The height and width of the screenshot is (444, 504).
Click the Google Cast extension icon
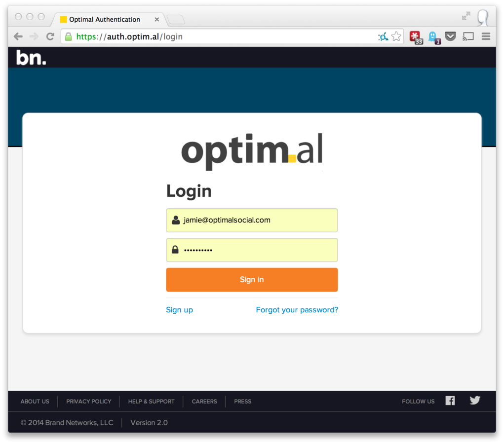[468, 37]
